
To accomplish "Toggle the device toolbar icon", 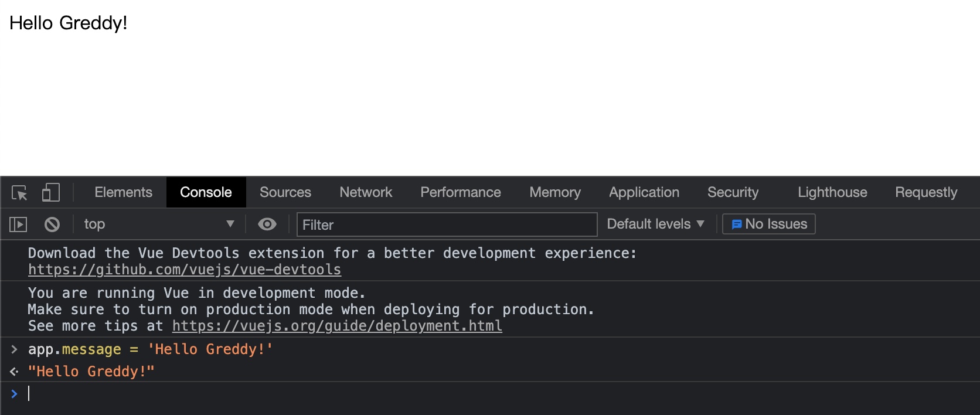I will click(50, 193).
